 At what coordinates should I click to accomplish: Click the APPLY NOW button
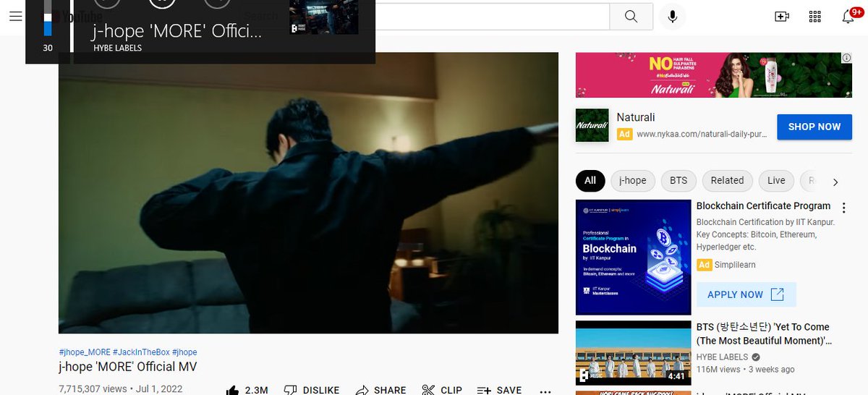coord(746,294)
